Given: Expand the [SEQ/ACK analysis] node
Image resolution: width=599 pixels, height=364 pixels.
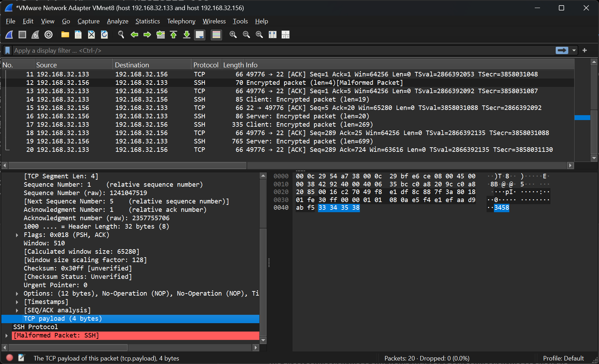Looking at the screenshot, I should tap(17, 311).
